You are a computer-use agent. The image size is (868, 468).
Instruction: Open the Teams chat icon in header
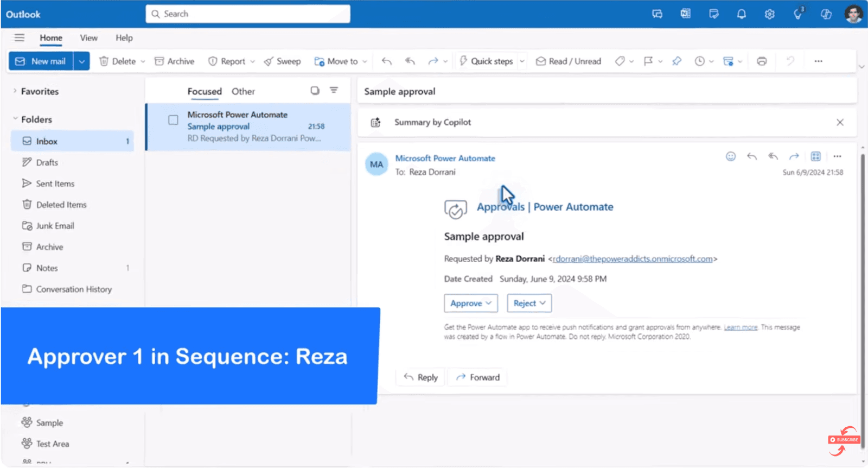[657, 14]
